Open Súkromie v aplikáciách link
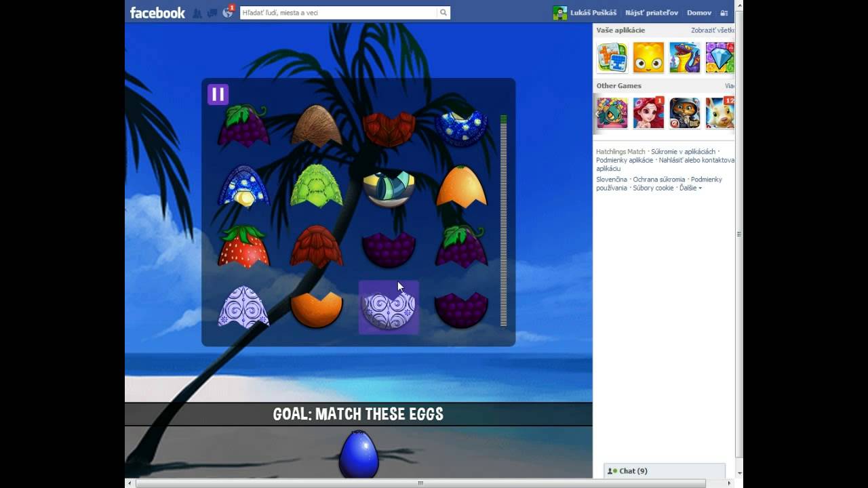 [683, 152]
